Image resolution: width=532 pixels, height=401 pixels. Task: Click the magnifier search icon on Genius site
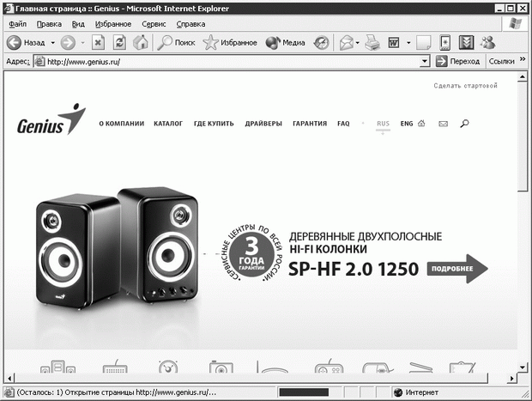(465, 124)
